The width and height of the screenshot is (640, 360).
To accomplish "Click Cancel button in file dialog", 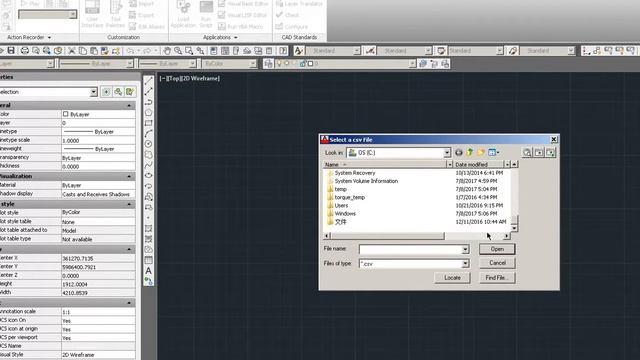I will 497,263.
